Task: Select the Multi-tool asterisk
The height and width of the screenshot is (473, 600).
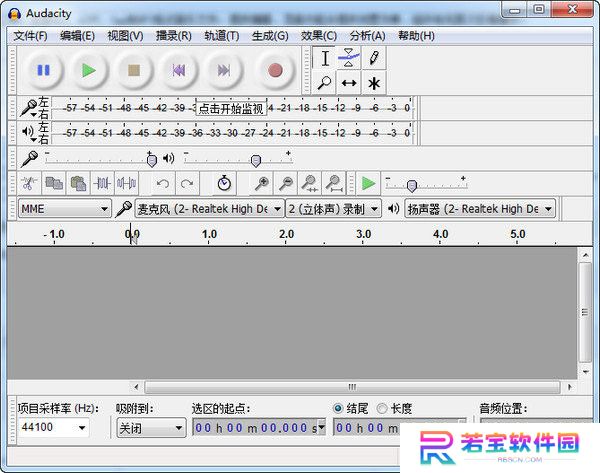Action: click(373, 83)
